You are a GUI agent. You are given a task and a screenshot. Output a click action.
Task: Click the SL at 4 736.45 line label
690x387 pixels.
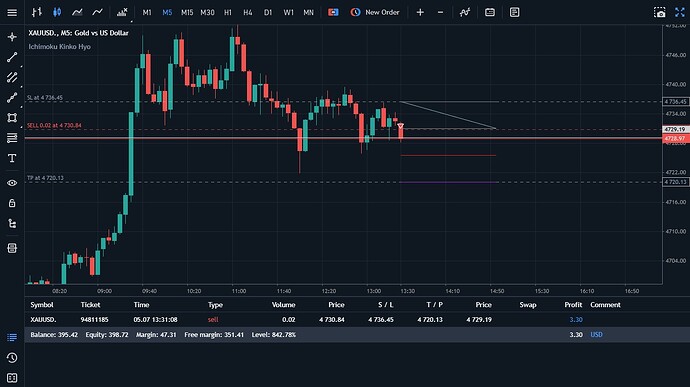click(x=45, y=98)
